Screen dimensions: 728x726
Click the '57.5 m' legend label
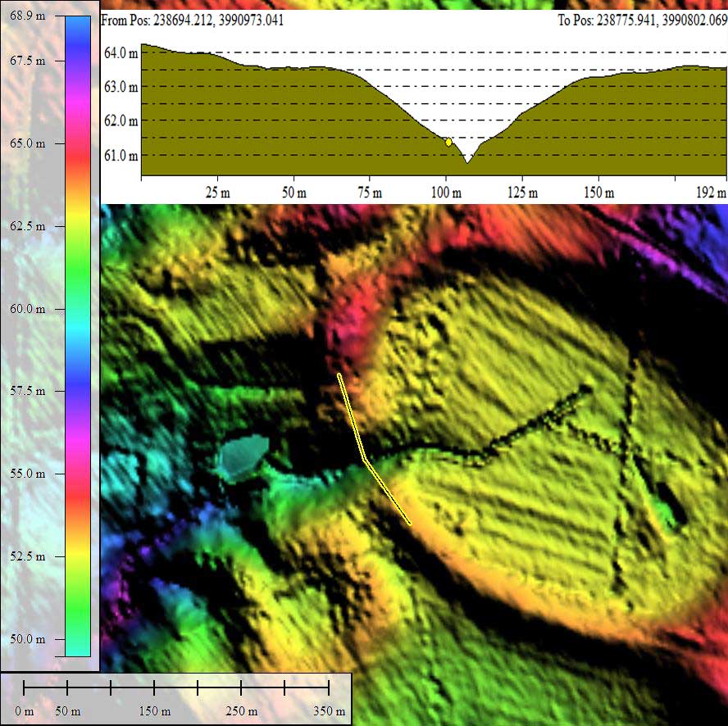(x=28, y=391)
